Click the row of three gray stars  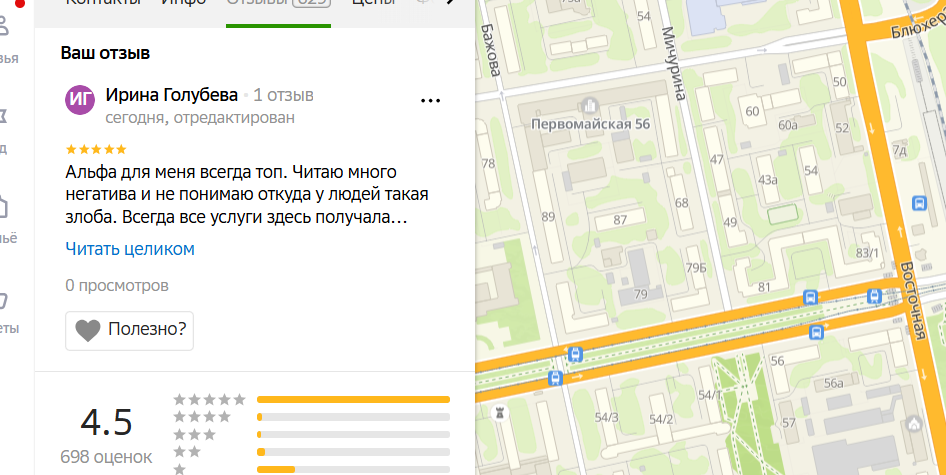(x=194, y=434)
